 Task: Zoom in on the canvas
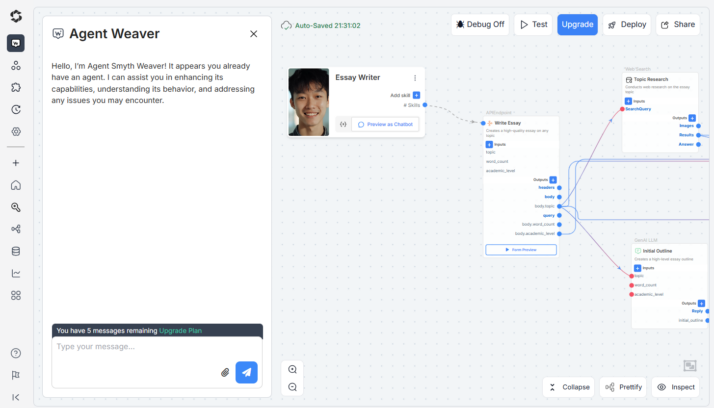click(x=292, y=369)
